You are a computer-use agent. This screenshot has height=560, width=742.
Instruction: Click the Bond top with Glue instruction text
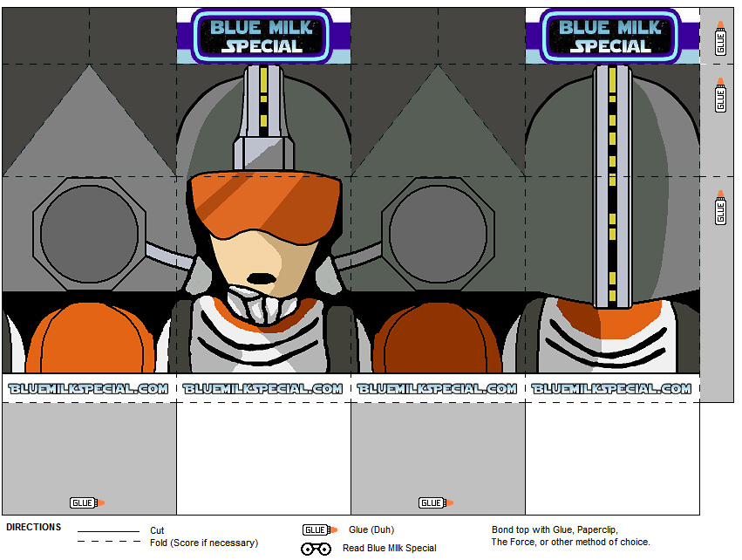(x=555, y=529)
